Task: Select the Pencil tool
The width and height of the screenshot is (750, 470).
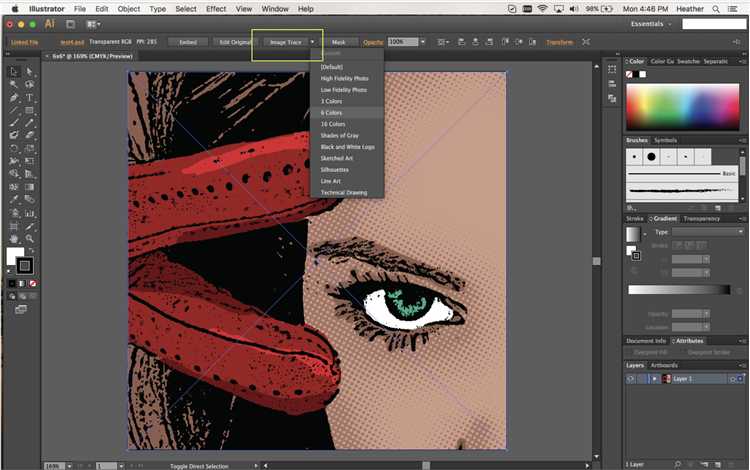Action: coord(29,123)
